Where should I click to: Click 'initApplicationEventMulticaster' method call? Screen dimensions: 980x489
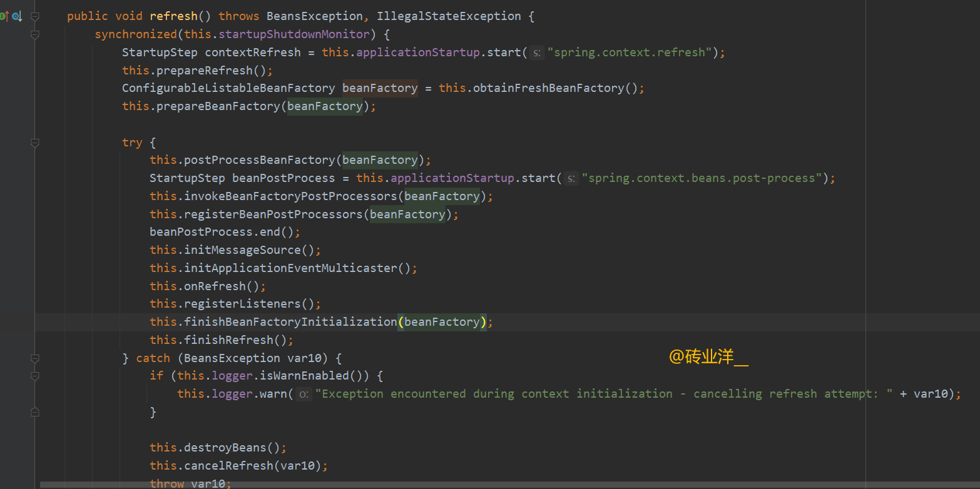coord(290,268)
